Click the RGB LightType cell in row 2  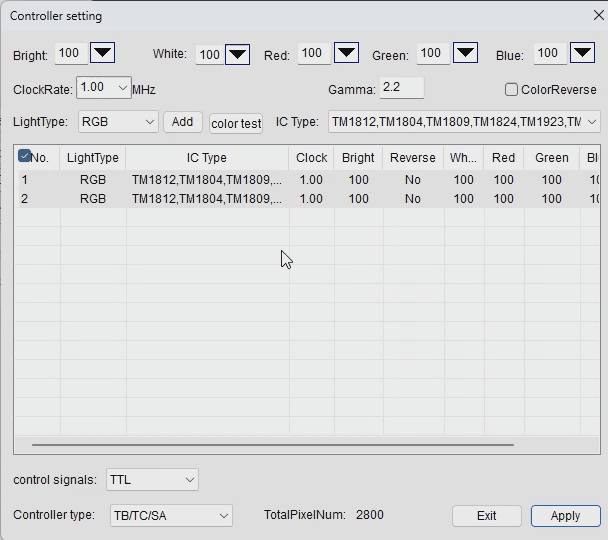click(93, 199)
